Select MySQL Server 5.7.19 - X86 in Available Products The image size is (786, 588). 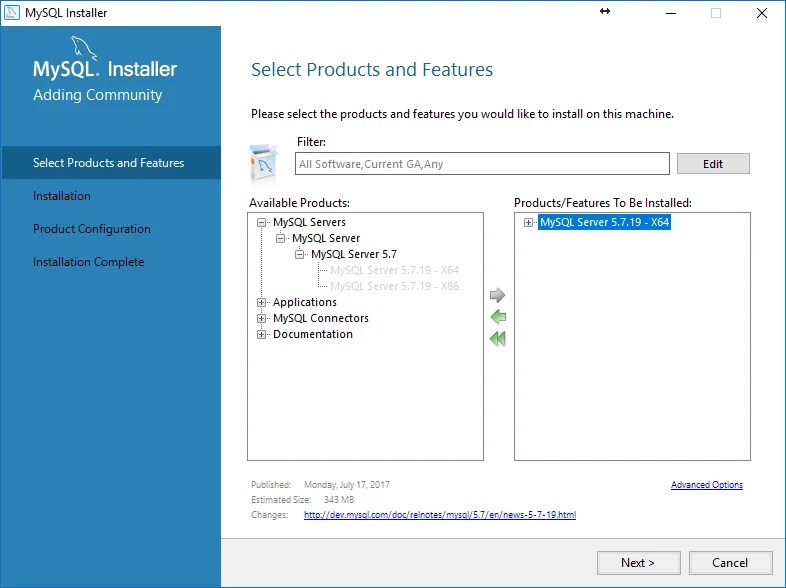[x=394, y=286]
